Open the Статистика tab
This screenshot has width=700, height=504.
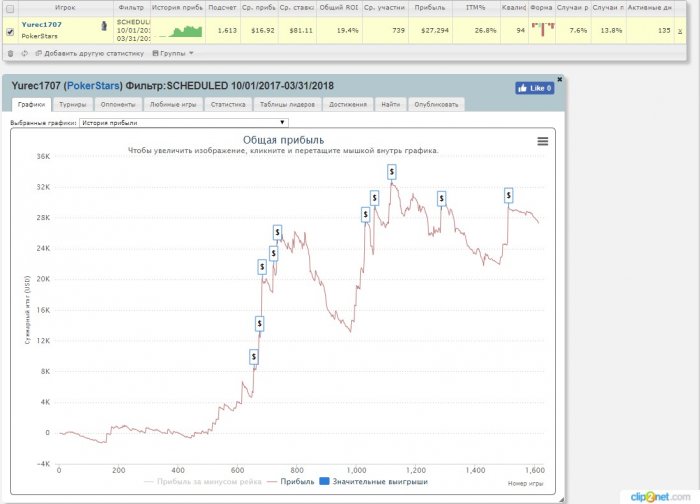tap(228, 104)
